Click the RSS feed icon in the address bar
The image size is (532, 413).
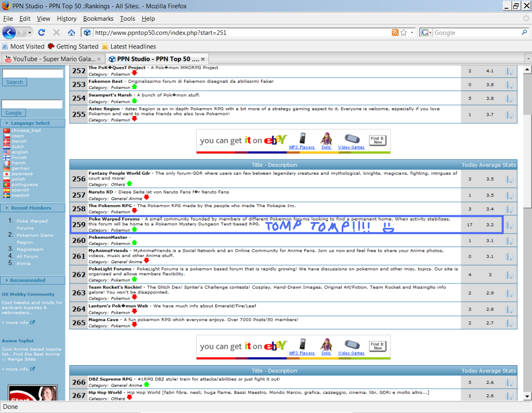pos(395,33)
